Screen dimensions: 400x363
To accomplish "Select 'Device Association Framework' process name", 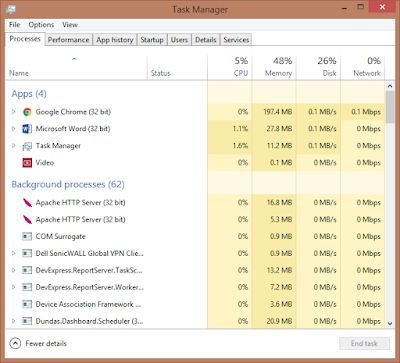I will point(88,304).
